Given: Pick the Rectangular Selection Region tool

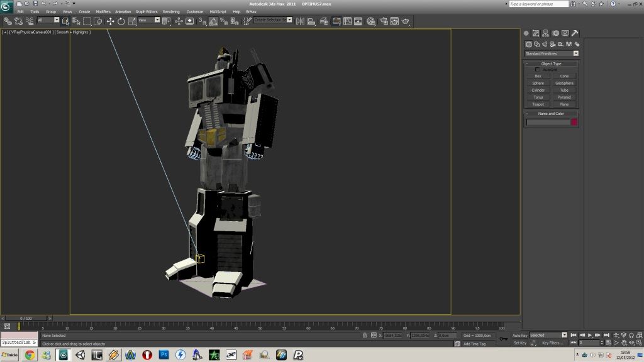Looking at the screenshot, I should click(87, 21).
